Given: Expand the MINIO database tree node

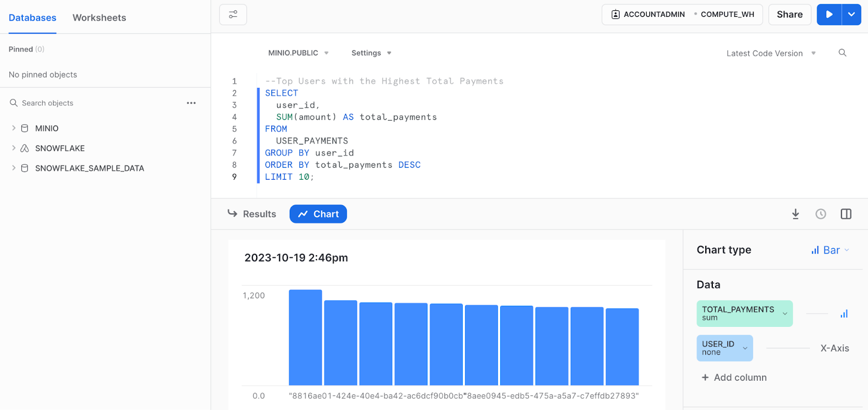Looking at the screenshot, I should click(14, 128).
